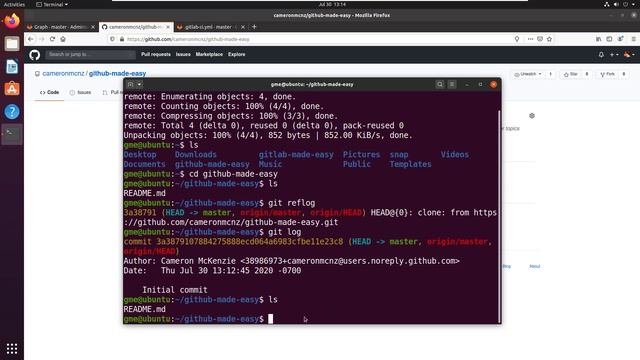Select the Terminal icon in the dock
Viewport: 640px width, 360px height.
(x=12, y=133)
